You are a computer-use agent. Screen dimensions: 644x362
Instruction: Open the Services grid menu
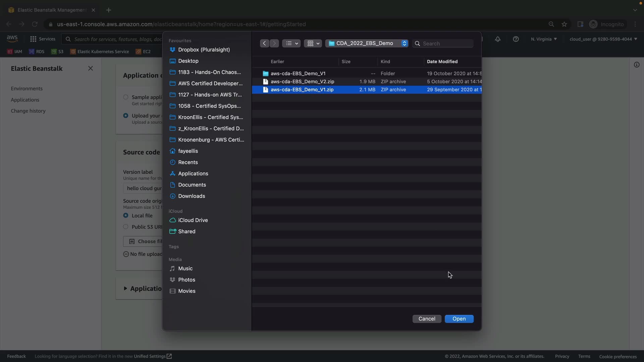pyautogui.click(x=43, y=39)
